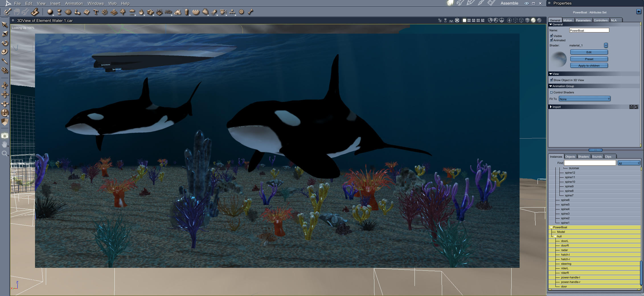The image size is (644, 296).
Task: Select the Rotate tool in left toolbar
Action: point(5,43)
